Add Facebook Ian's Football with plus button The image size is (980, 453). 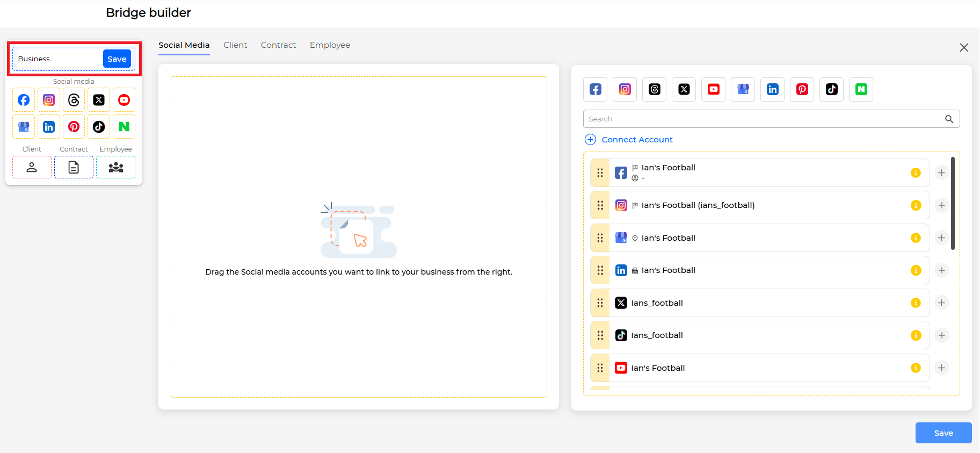click(941, 173)
